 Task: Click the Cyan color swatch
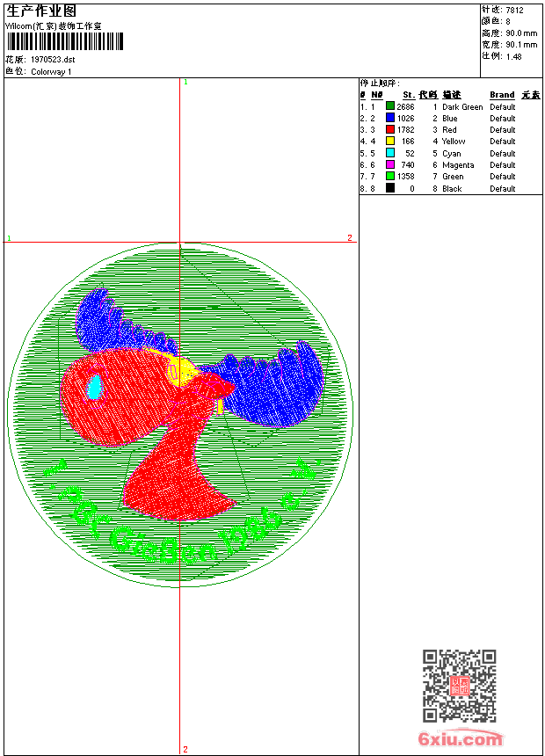390,153
